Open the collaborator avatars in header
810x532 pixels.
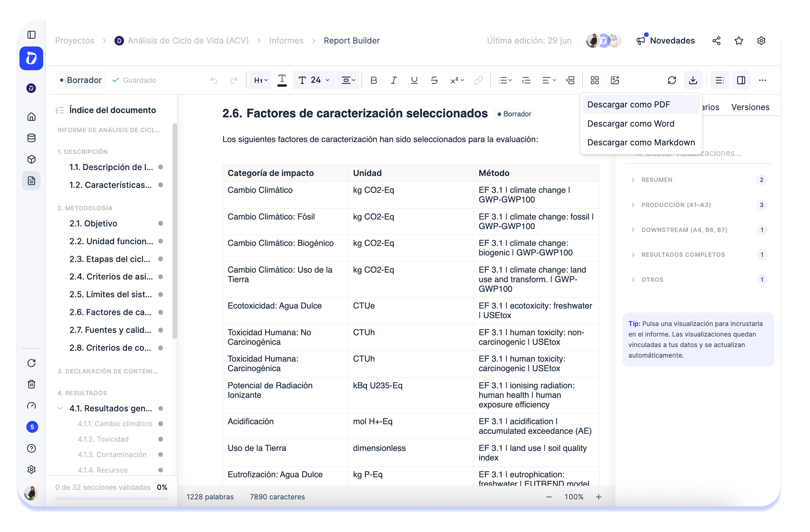[x=604, y=41]
